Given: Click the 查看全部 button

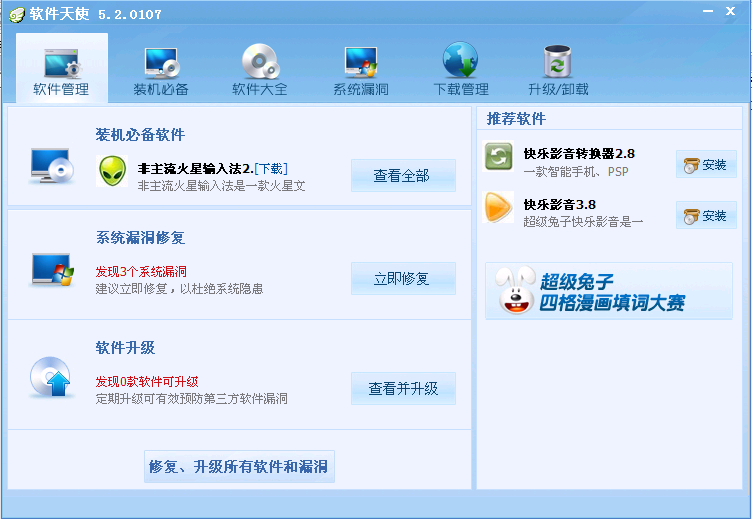Looking at the screenshot, I should click(403, 176).
